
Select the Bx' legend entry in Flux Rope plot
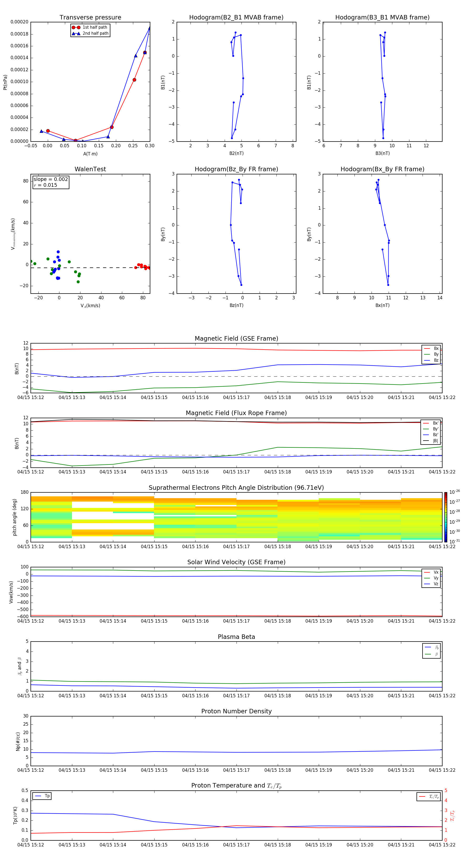click(431, 423)
